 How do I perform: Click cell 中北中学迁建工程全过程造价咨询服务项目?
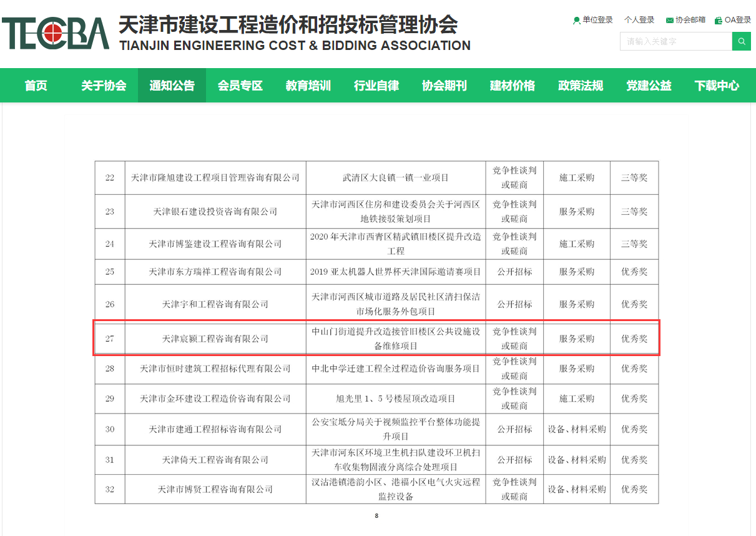pos(396,369)
